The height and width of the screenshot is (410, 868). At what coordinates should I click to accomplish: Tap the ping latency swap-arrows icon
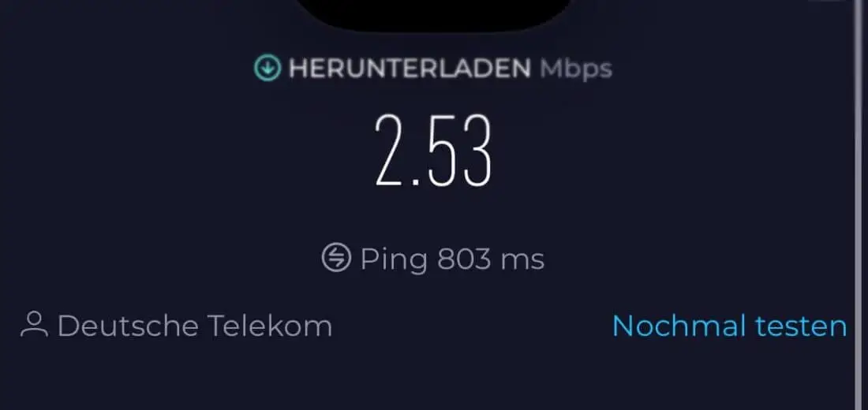click(336, 258)
